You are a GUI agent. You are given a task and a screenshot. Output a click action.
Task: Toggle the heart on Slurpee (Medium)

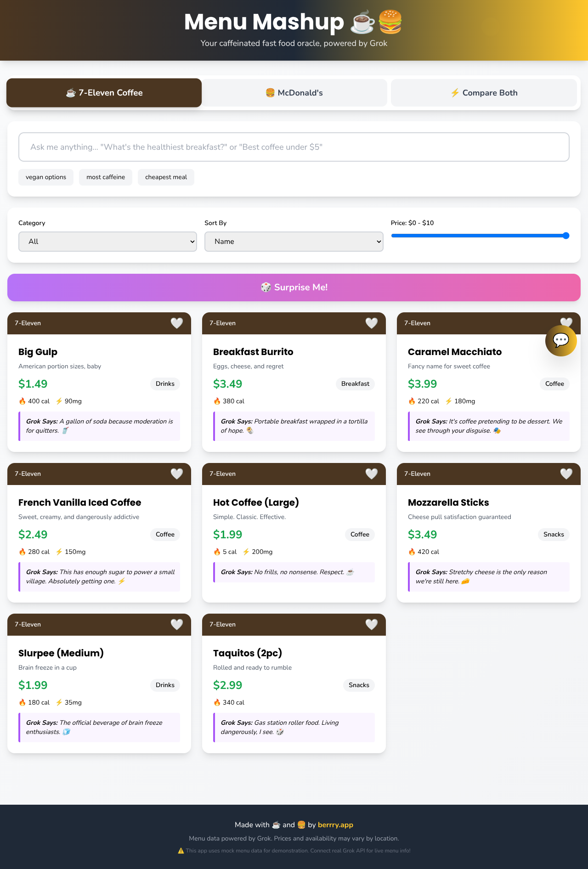click(177, 625)
